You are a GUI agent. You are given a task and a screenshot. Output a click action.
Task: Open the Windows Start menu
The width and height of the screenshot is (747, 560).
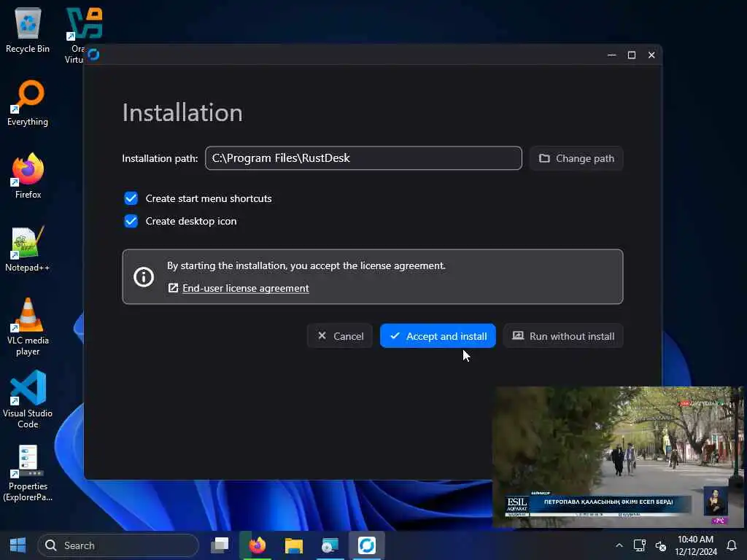click(x=18, y=545)
